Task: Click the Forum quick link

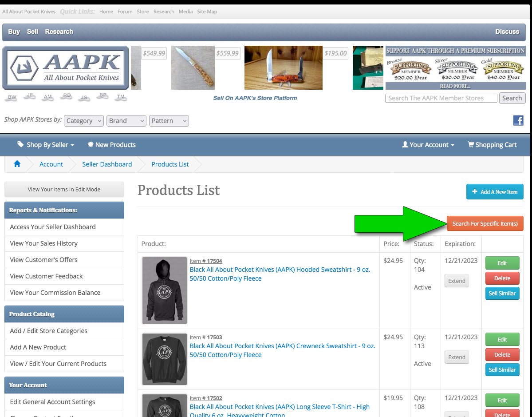Action: click(125, 12)
